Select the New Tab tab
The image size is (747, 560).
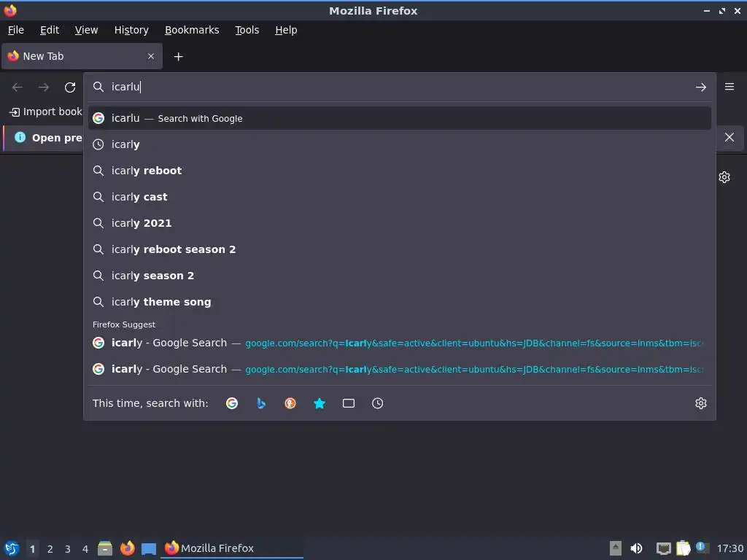point(82,56)
